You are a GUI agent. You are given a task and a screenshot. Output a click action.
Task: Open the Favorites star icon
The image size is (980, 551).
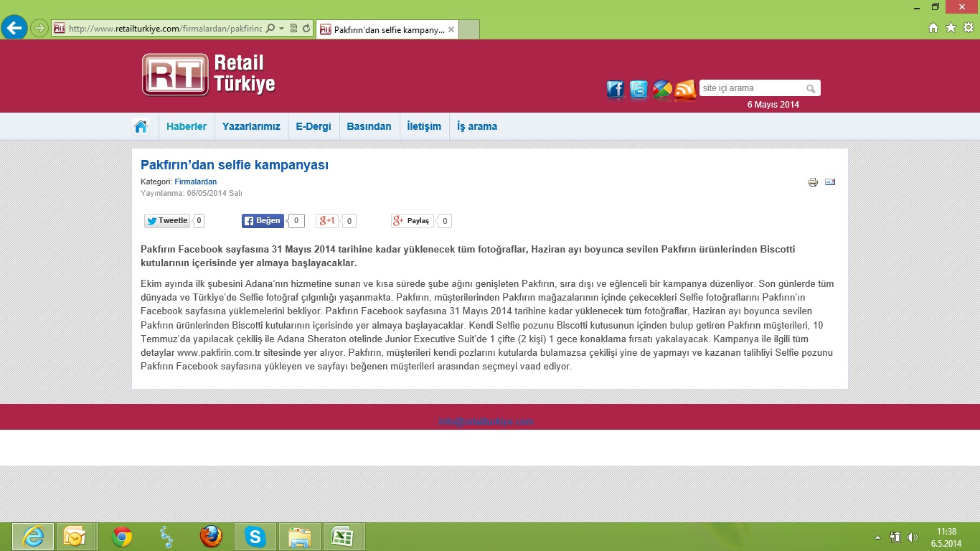coord(951,28)
